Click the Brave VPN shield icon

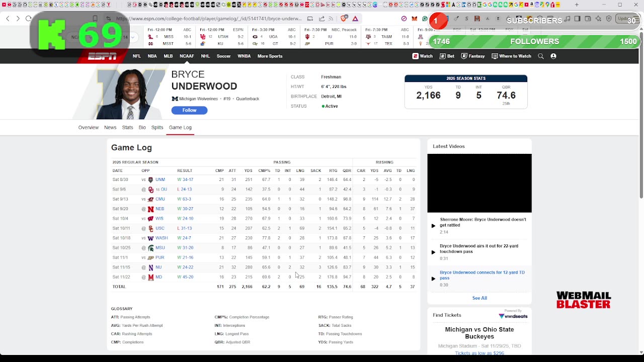pos(609,19)
